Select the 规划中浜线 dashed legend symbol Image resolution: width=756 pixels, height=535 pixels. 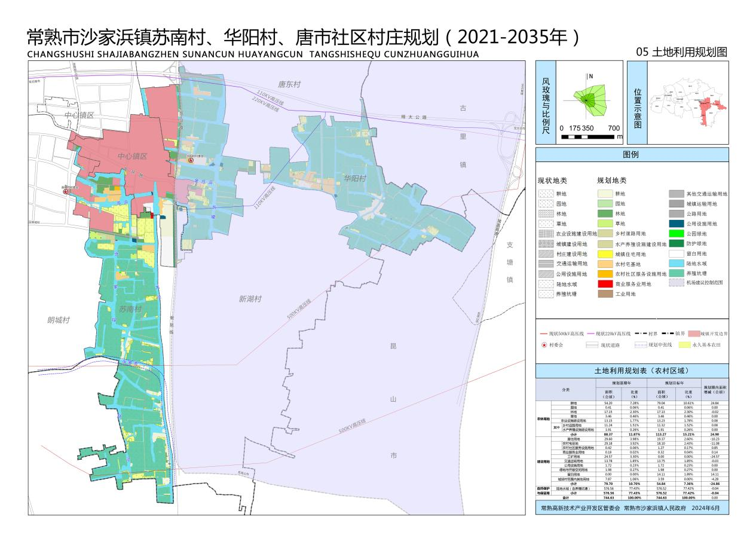[640, 345]
